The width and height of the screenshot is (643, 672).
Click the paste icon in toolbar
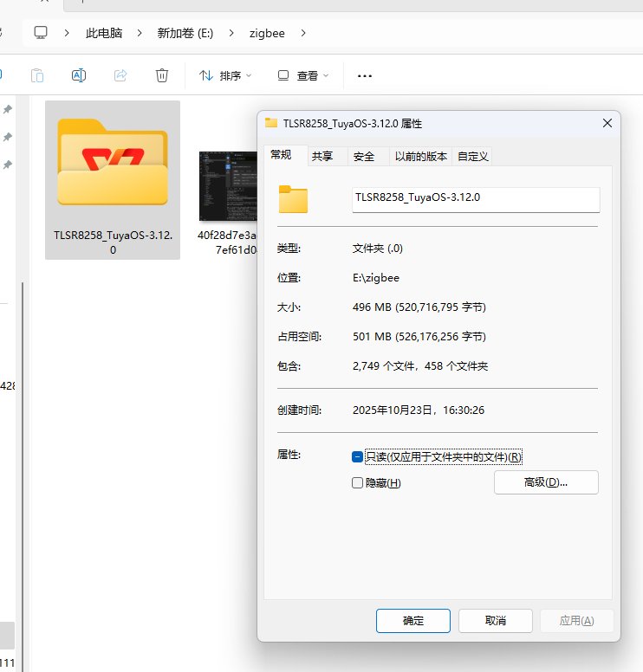click(37, 75)
